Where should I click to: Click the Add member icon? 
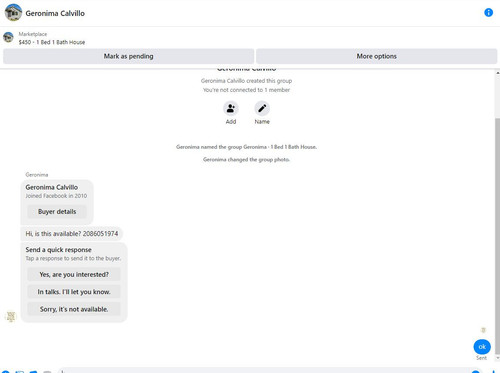pos(231,109)
